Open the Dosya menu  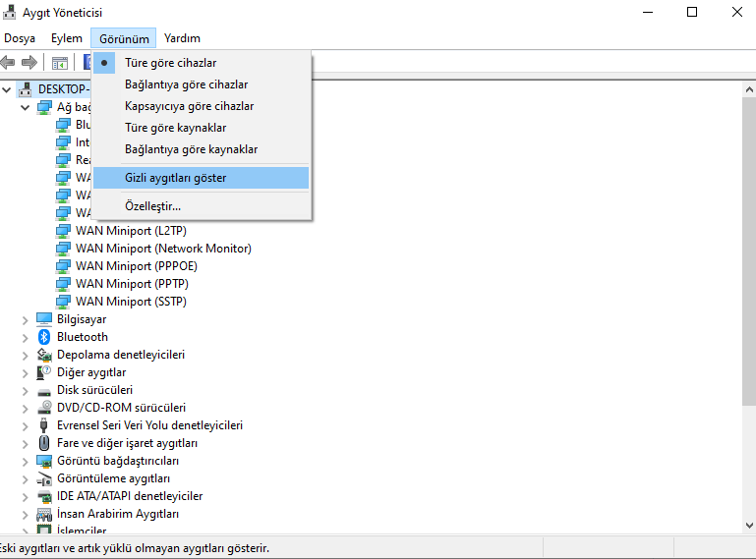pos(20,38)
